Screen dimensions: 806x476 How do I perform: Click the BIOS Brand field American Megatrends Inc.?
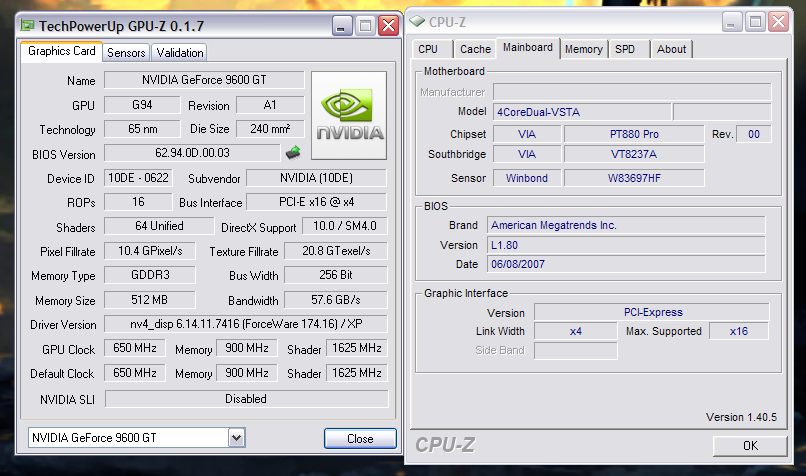626,225
